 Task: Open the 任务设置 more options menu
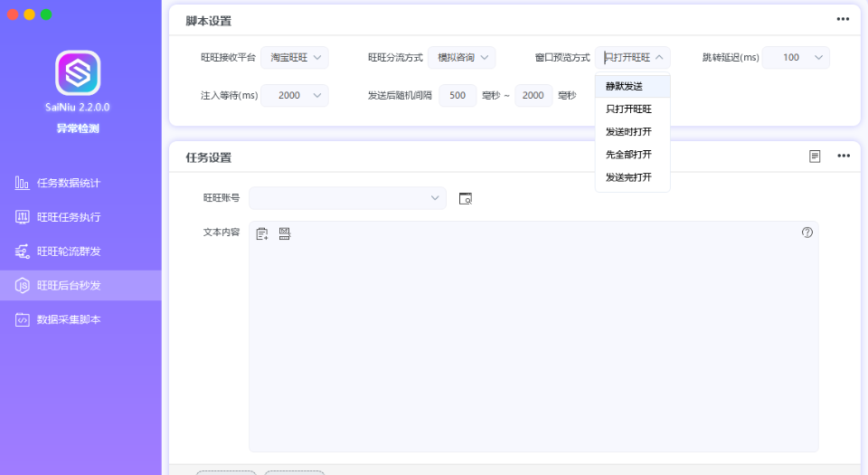(x=843, y=156)
